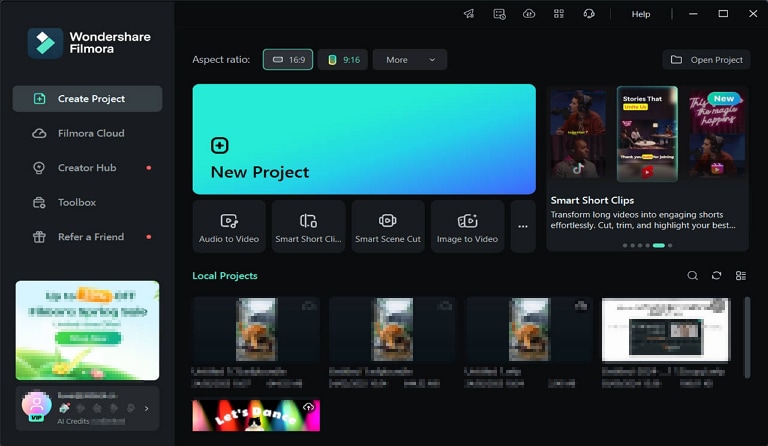The image size is (768, 446).
Task: Click the local projects scrollbar
Action: tap(747, 337)
